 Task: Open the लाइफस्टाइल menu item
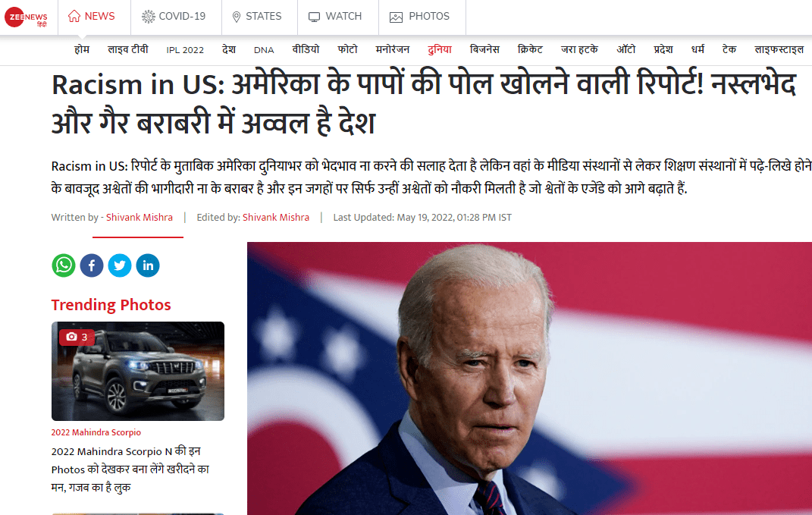[779, 50]
